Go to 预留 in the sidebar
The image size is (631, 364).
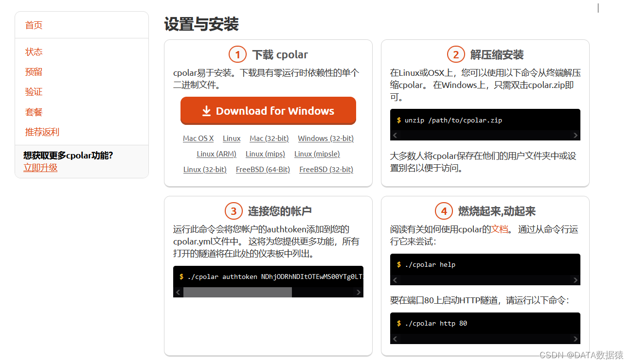34,72
